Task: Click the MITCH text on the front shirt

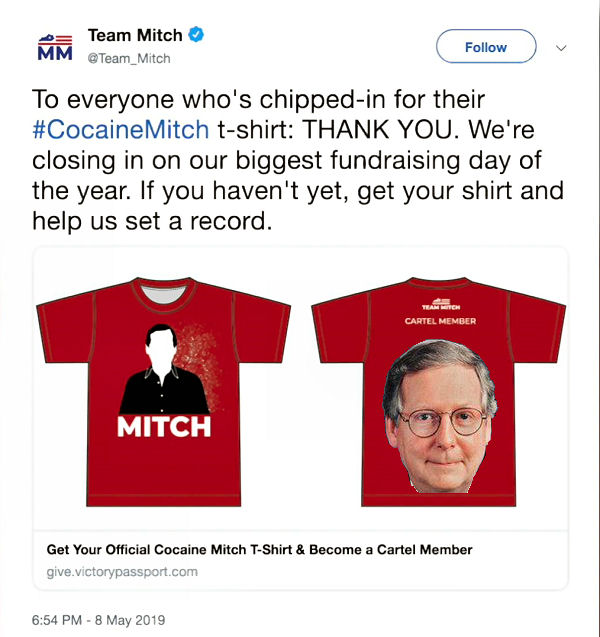Action: (164, 427)
